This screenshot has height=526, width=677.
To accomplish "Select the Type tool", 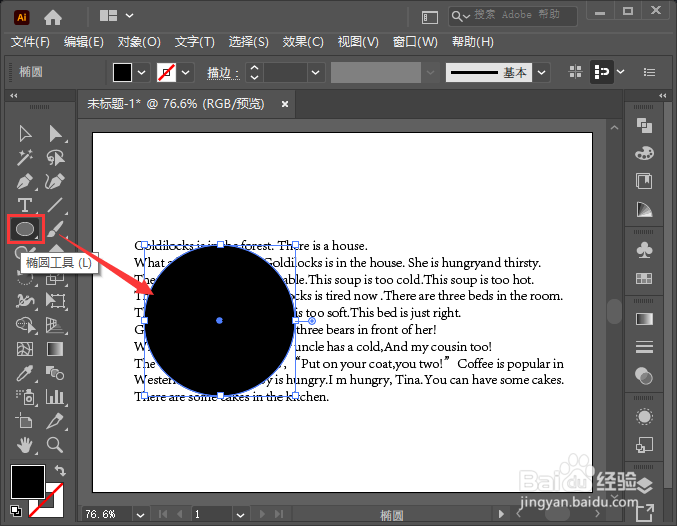I will 25,205.
